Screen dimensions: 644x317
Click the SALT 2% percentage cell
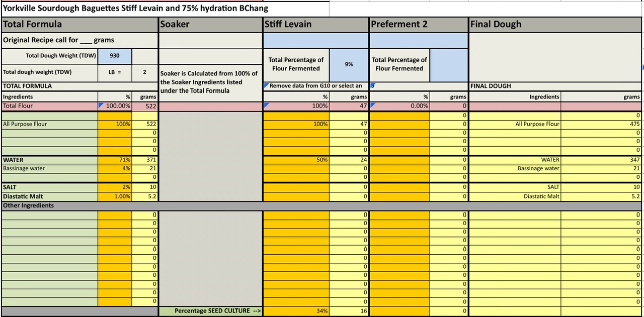pos(115,187)
